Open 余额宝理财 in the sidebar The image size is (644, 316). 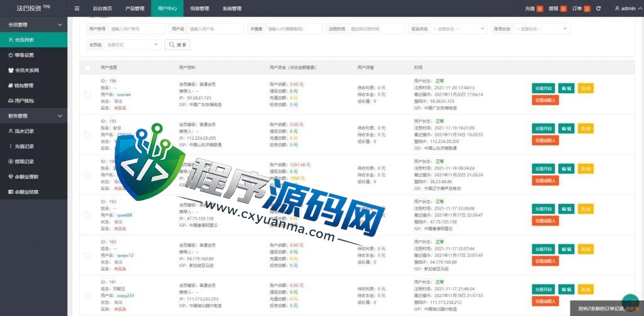click(x=34, y=177)
